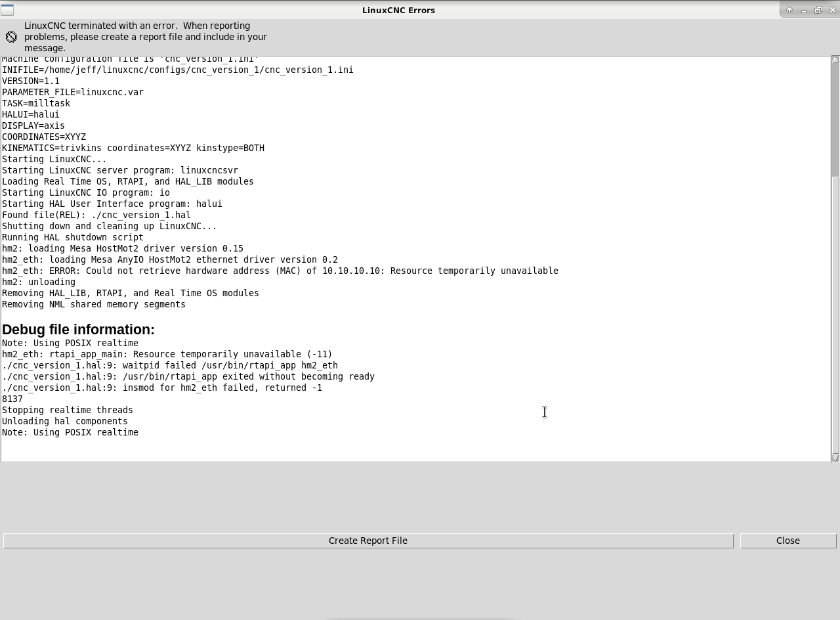The image size is (840, 620).
Task: Click the 'VERSION=1.1' line
Action: (x=31, y=81)
